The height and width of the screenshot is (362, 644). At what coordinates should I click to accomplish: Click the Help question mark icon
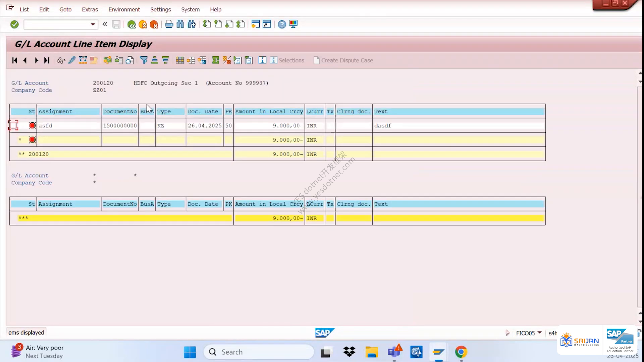click(x=282, y=24)
